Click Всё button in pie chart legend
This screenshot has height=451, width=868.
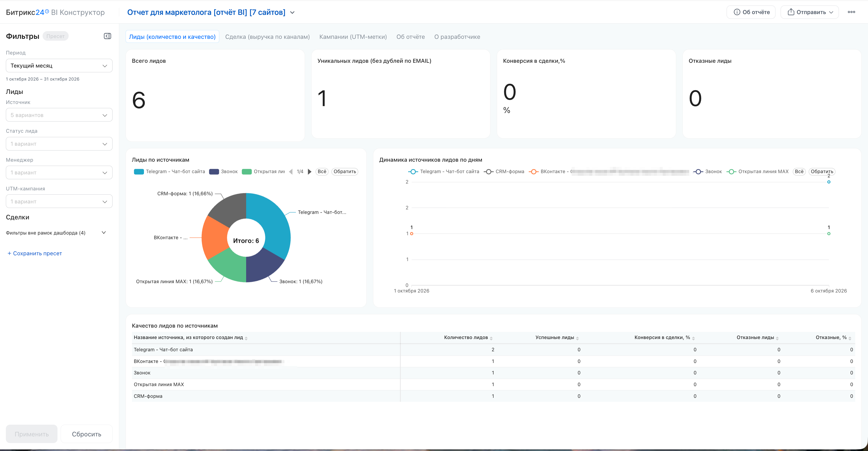tap(322, 172)
